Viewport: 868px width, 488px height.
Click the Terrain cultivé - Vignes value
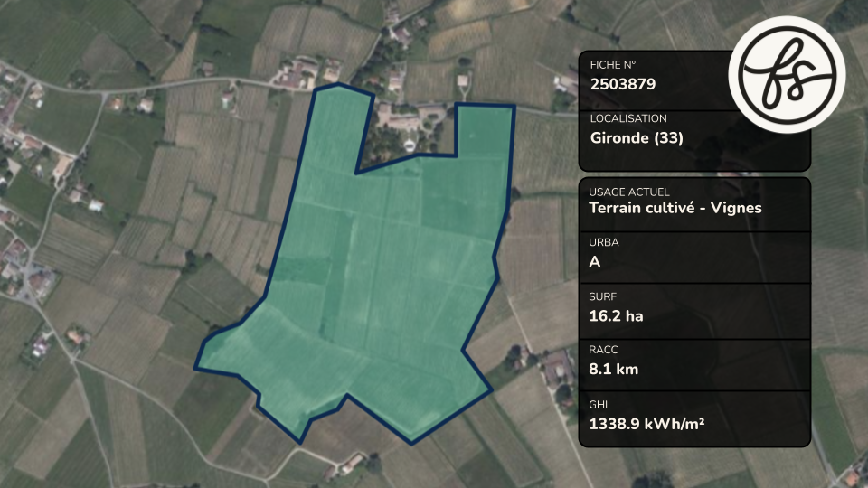pyautogui.click(x=675, y=208)
